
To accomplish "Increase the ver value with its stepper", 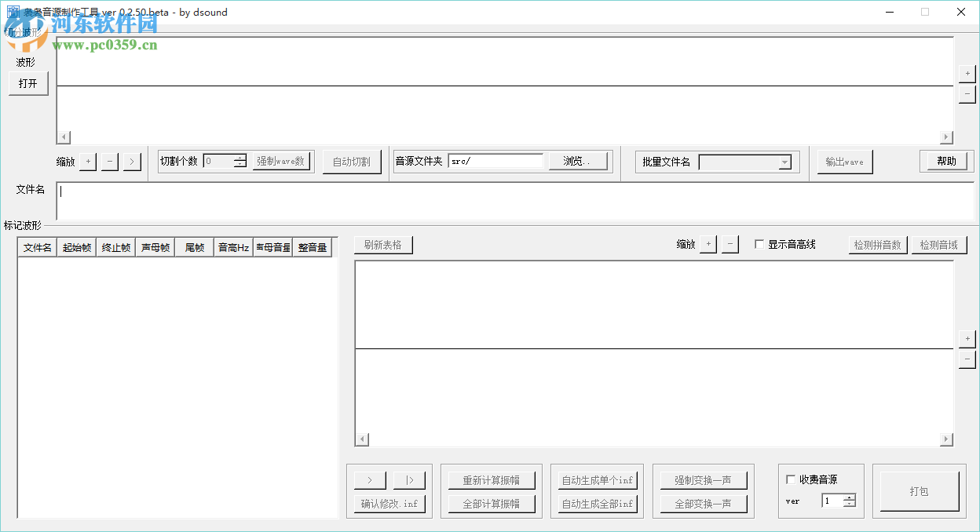I will [x=850, y=496].
